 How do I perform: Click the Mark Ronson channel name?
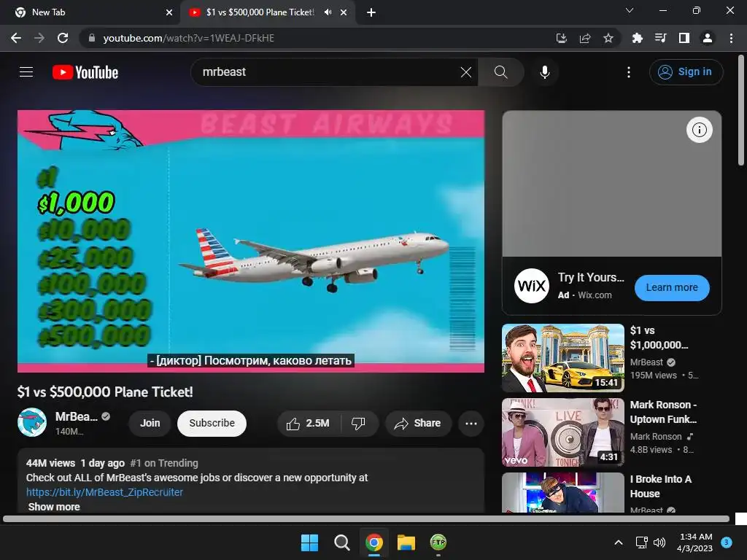(x=656, y=437)
